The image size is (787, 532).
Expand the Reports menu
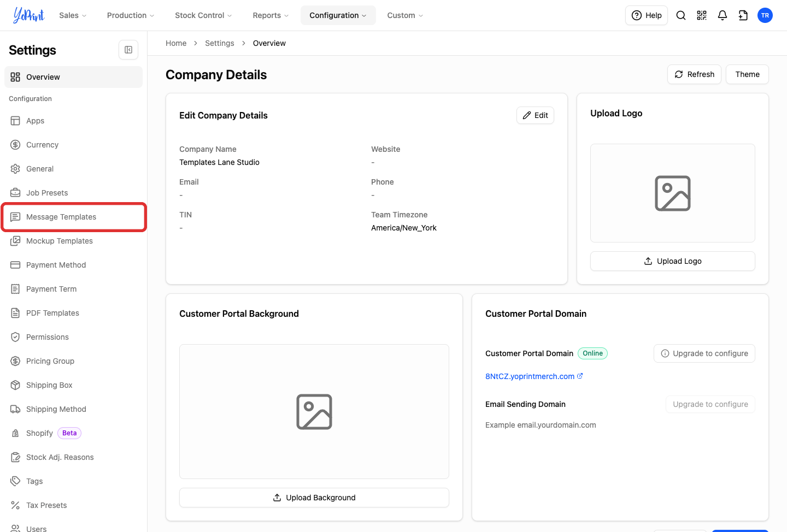coord(271,15)
